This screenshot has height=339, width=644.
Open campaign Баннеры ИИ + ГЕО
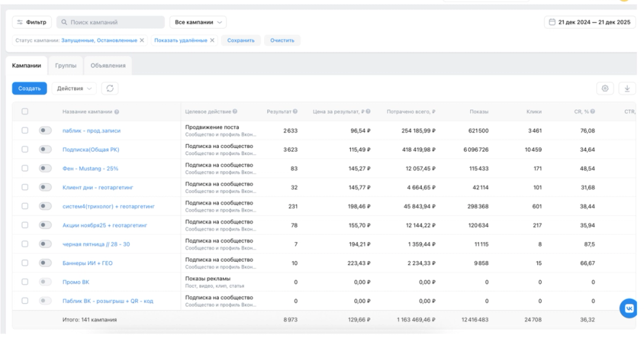[x=88, y=263]
